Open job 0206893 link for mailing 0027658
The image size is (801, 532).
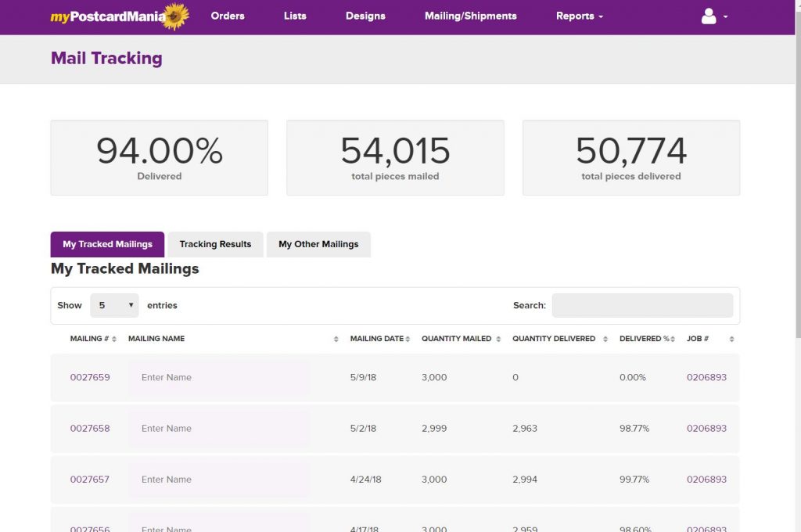point(706,429)
